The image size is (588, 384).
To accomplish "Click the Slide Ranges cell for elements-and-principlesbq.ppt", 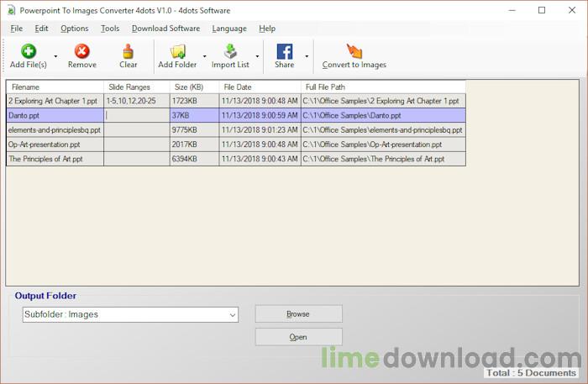I will [137, 129].
